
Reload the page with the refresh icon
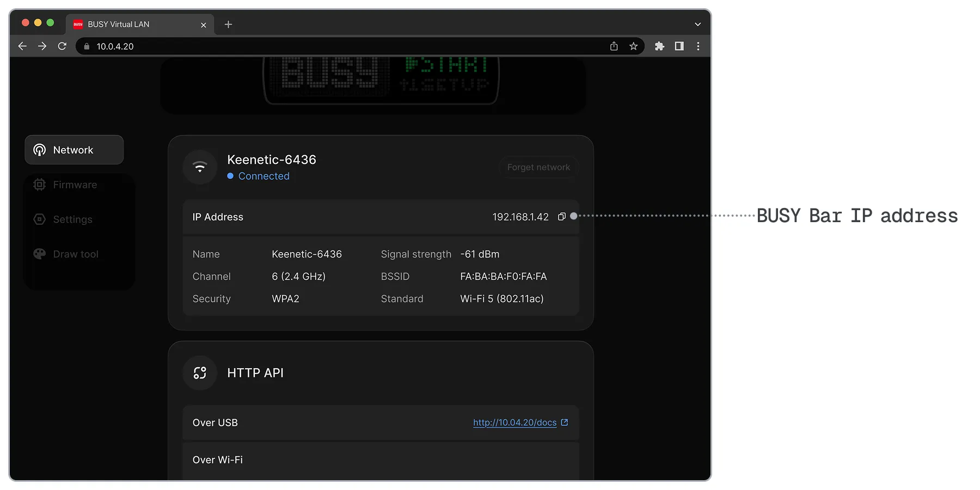tap(62, 46)
